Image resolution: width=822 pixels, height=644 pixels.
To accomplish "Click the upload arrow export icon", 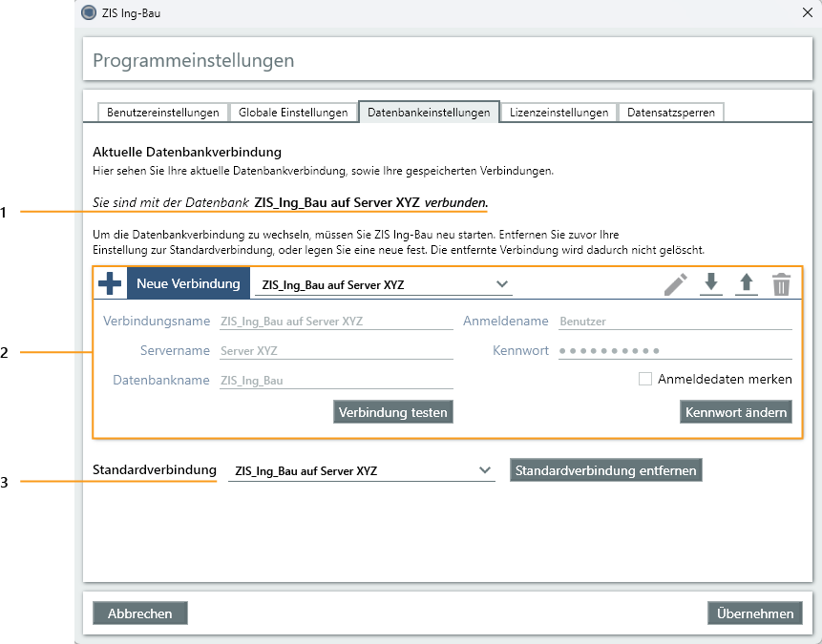I will pyautogui.click(x=747, y=284).
